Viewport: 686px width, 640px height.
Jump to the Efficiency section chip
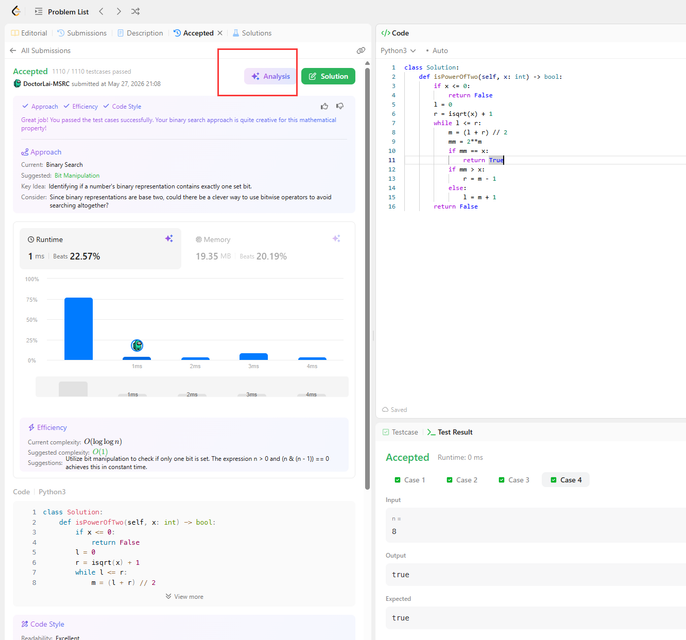(80, 106)
